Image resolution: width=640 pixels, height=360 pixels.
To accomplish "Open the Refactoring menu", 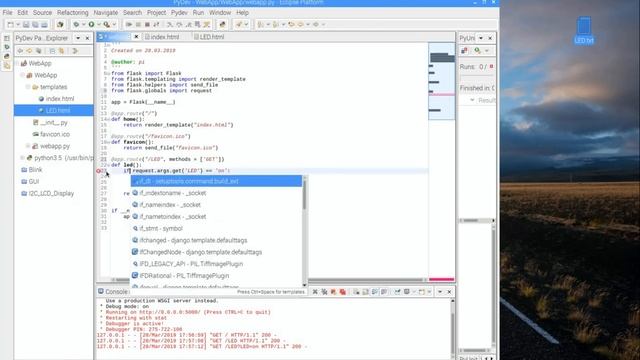I will [x=72, y=13].
